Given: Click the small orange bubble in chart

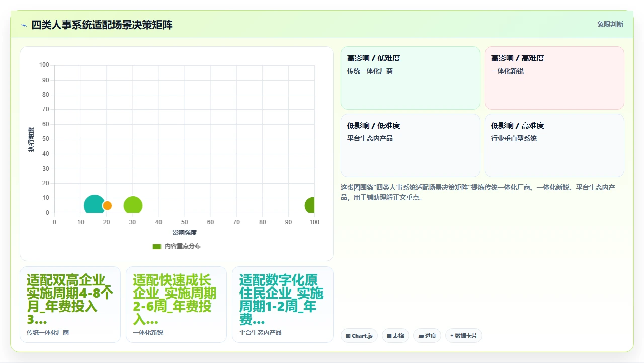Looking at the screenshot, I should 107,205.
